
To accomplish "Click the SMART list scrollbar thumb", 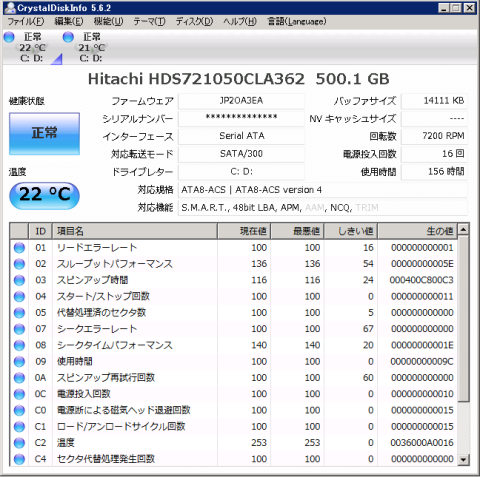I will point(463,318).
